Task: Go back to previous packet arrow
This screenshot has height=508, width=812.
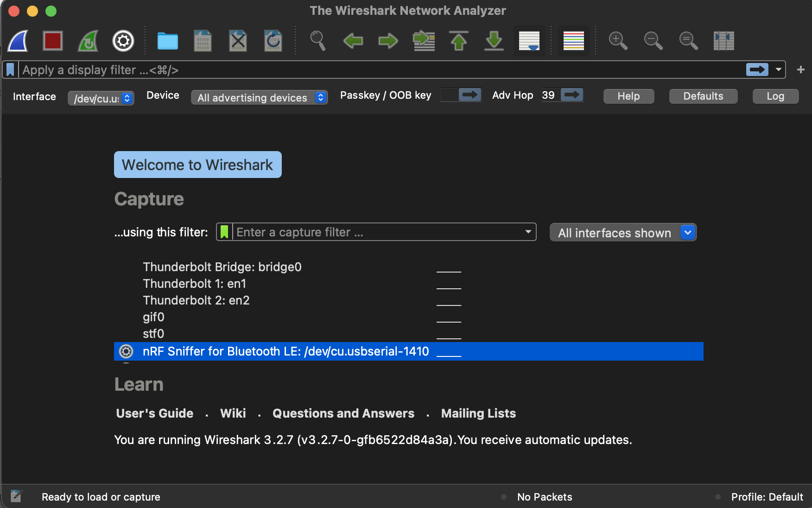Action: click(x=353, y=41)
